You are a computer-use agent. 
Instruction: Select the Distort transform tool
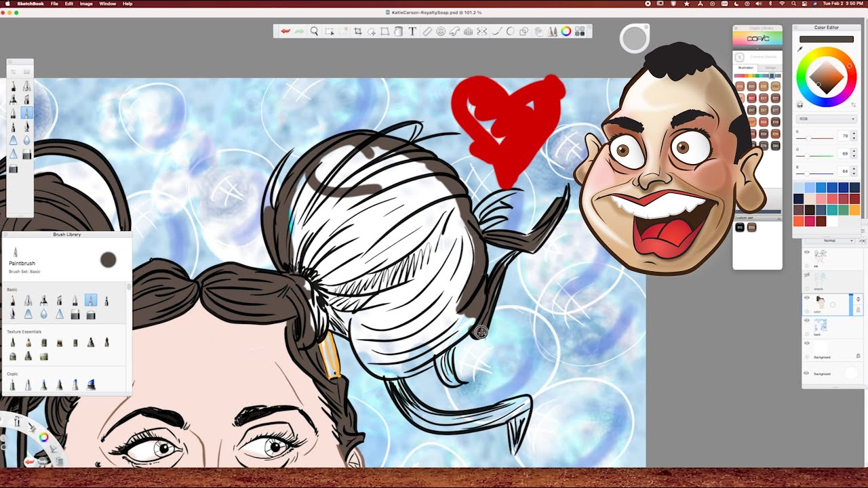click(x=385, y=31)
